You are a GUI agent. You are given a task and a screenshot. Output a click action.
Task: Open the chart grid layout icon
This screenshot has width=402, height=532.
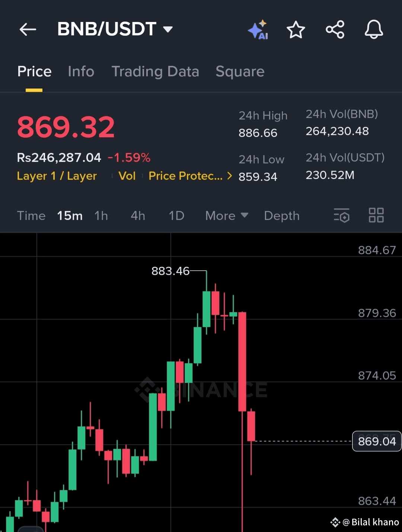(x=376, y=215)
